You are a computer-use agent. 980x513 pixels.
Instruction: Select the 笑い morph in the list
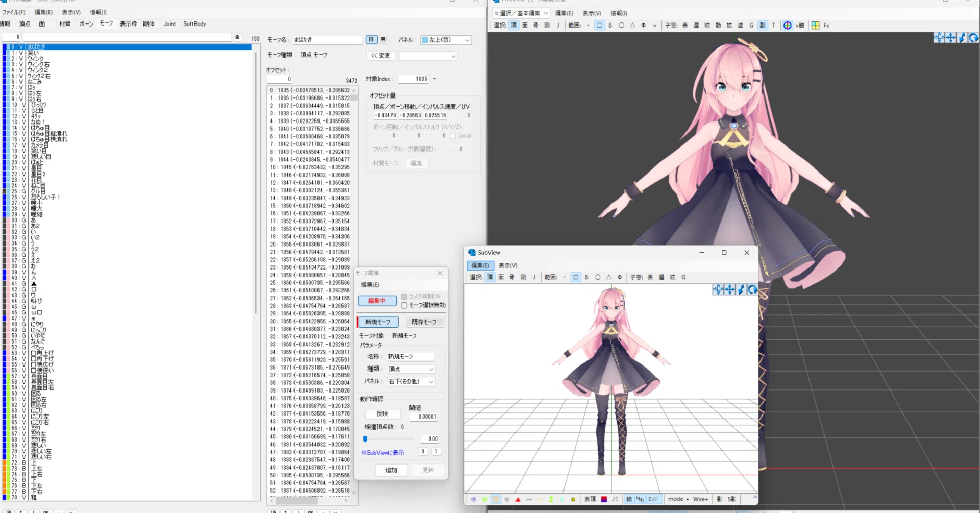coord(128,53)
